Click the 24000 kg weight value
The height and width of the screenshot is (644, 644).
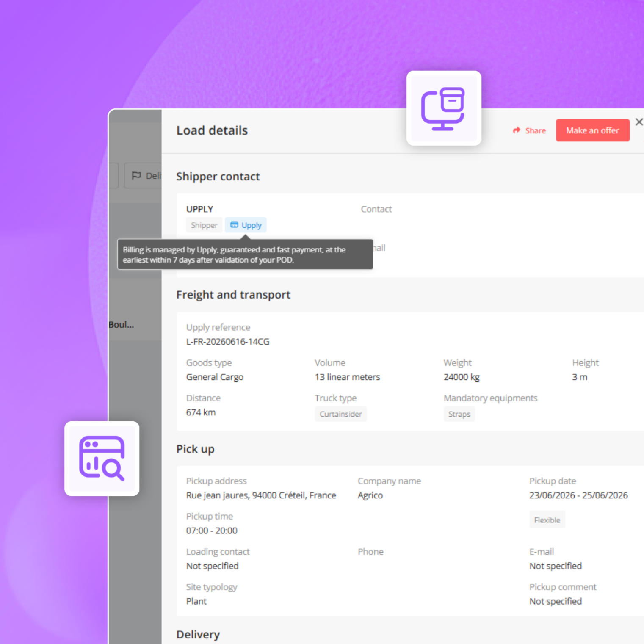click(462, 377)
